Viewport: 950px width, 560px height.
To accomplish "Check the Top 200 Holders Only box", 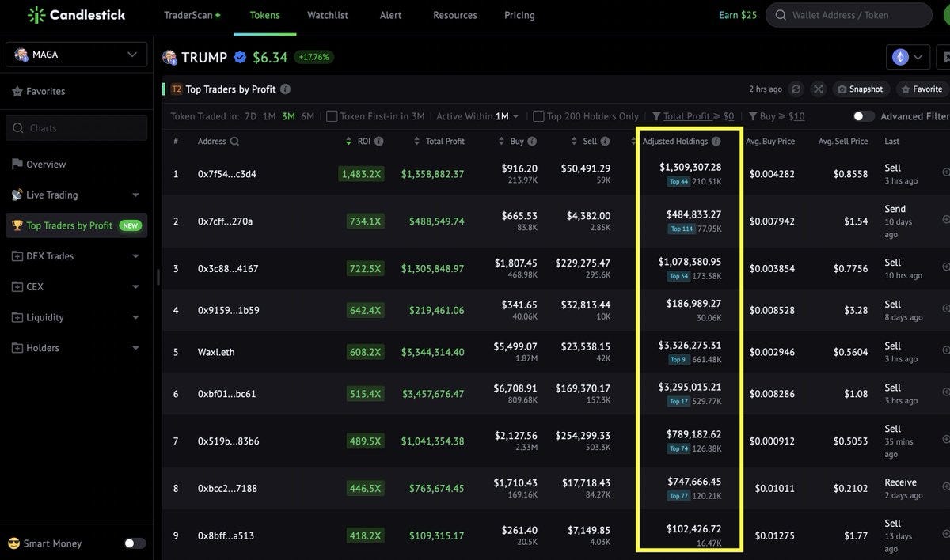I will tap(538, 116).
